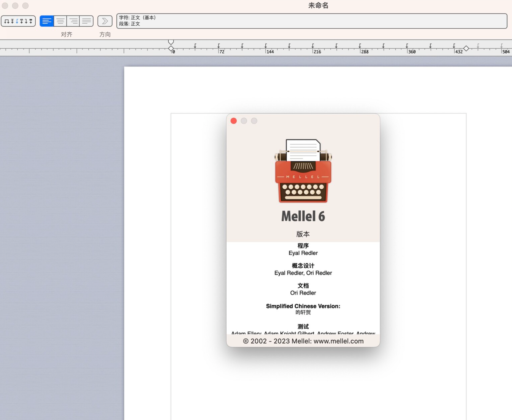Click the ruler tab marker at 216
The image size is (512, 420).
pos(313,46)
